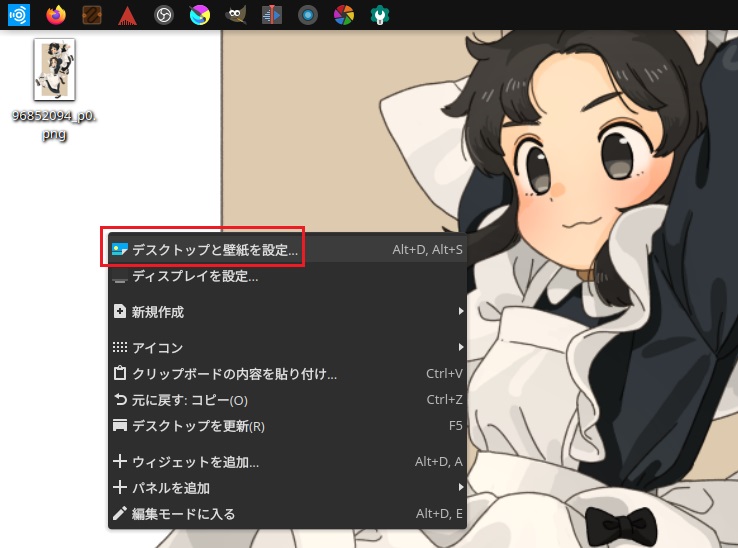This screenshot has height=548, width=738.
Task: Click デスクトップを更新(R) entry
Action: 288,426
